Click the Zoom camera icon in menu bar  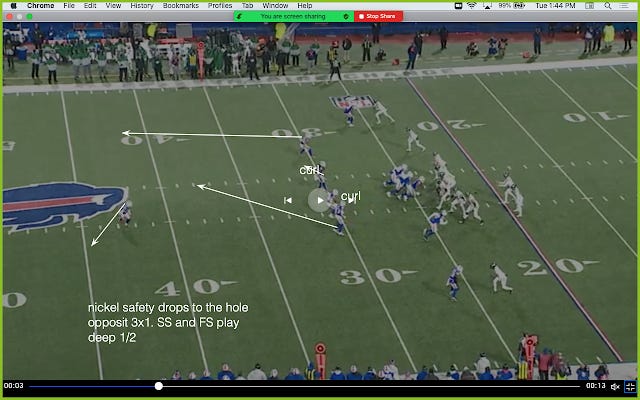click(x=458, y=5)
